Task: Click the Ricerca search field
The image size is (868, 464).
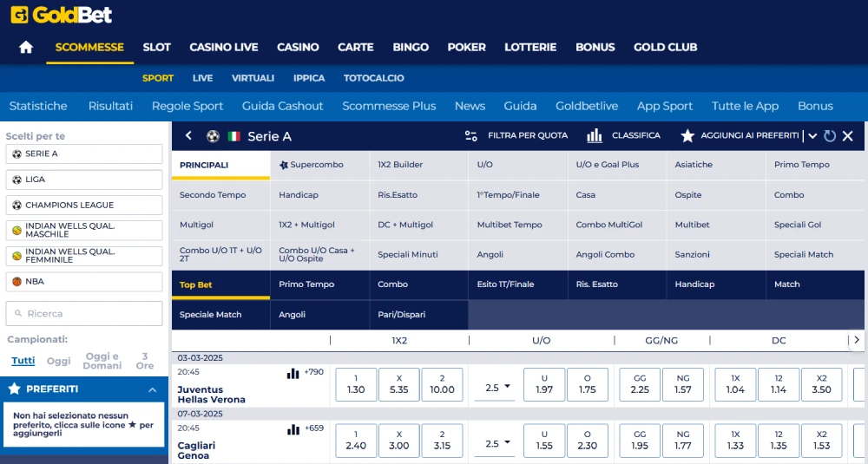Action: [x=84, y=314]
